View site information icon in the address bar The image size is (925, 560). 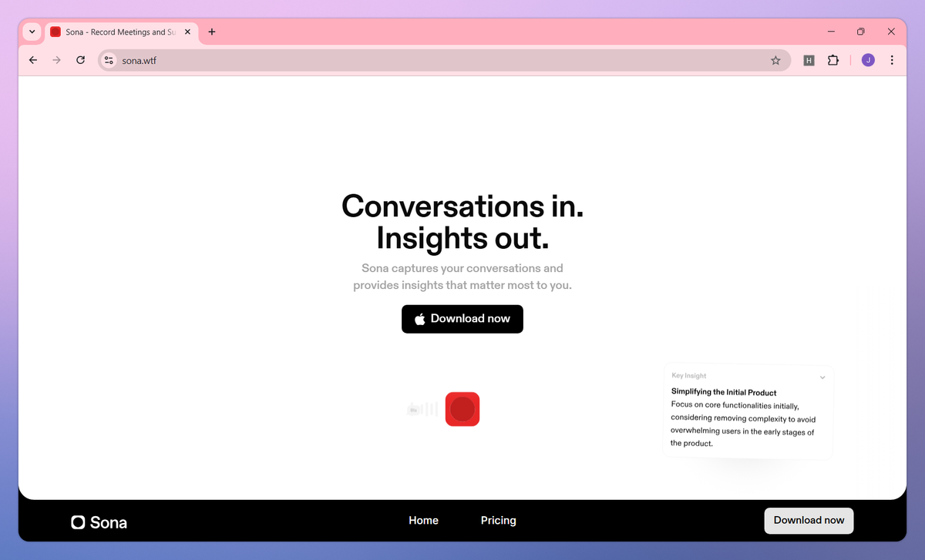tap(109, 60)
